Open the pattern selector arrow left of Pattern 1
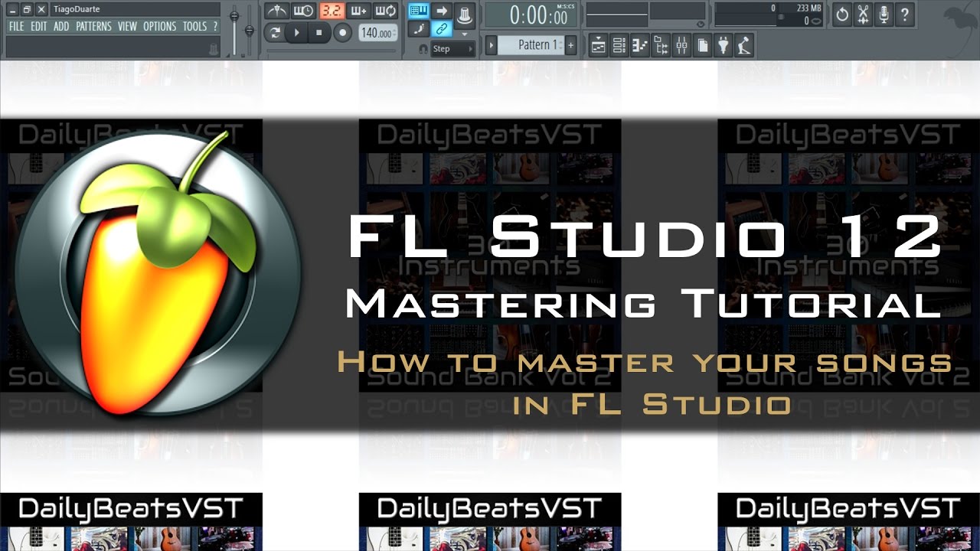The width and height of the screenshot is (980, 551). [x=492, y=45]
